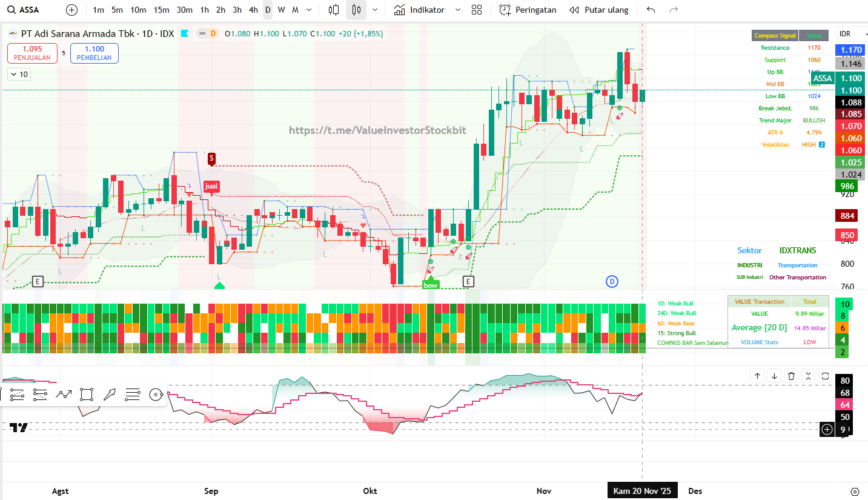Open chart settings gear near the time axis
868x500 pixels.
(x=855, y=492)
